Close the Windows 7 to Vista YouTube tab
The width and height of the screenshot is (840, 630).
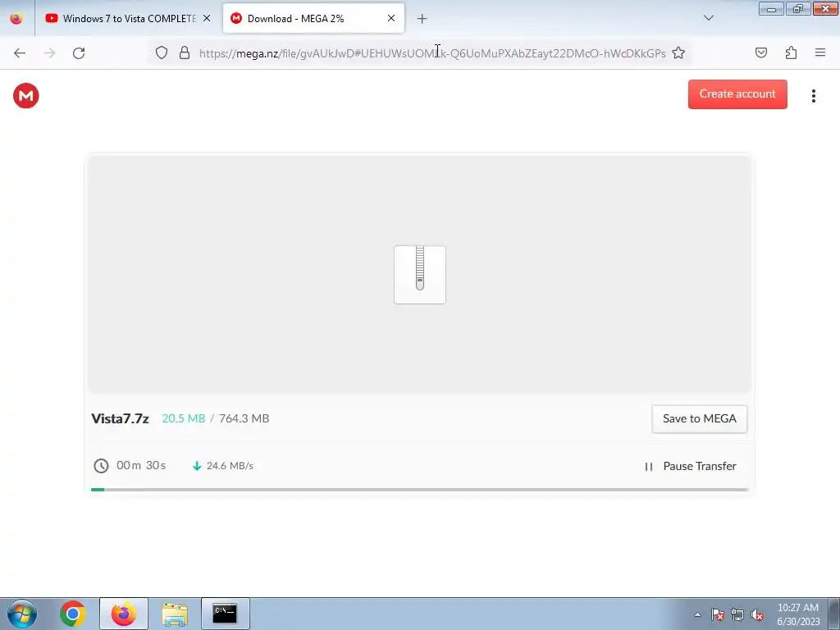pyautogui.click(x=207, y=18)
